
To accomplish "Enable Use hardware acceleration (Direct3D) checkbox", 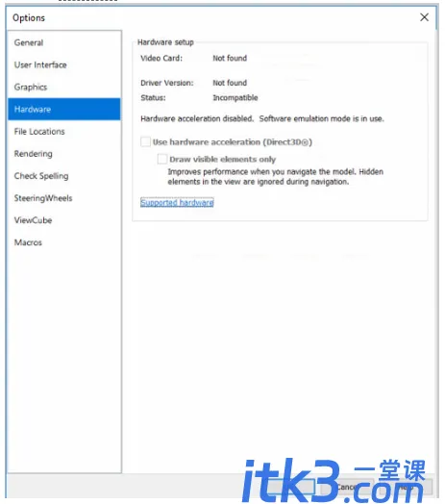I will point(145,141).
